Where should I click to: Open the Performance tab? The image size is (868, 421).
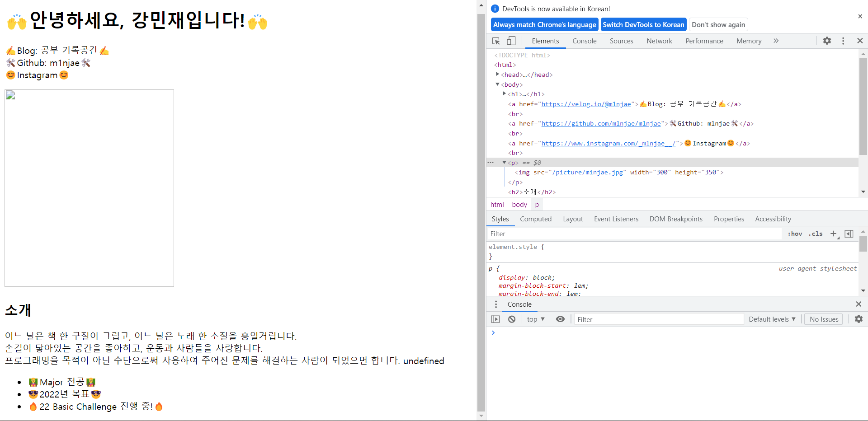click(704, 41)
